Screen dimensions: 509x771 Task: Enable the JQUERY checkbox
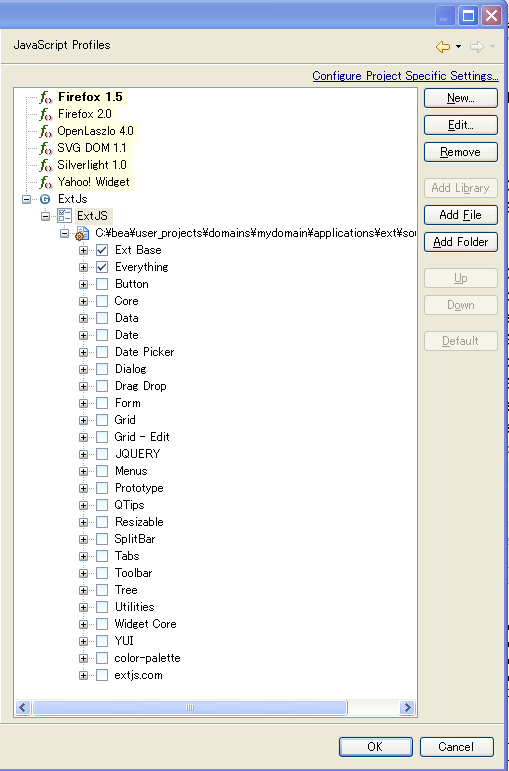(x=102, y=454)
